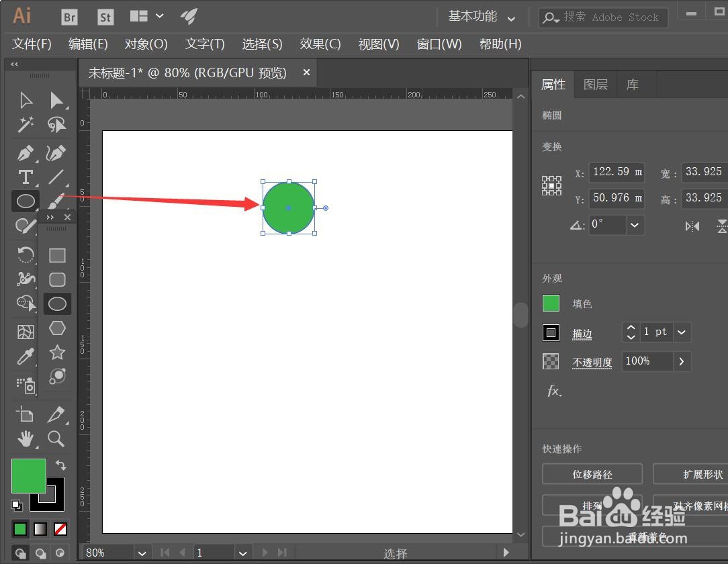Click the 位移路径 quick action button
Image resolution: width=728 pixels, height=564 pixels.
point(592,474)
